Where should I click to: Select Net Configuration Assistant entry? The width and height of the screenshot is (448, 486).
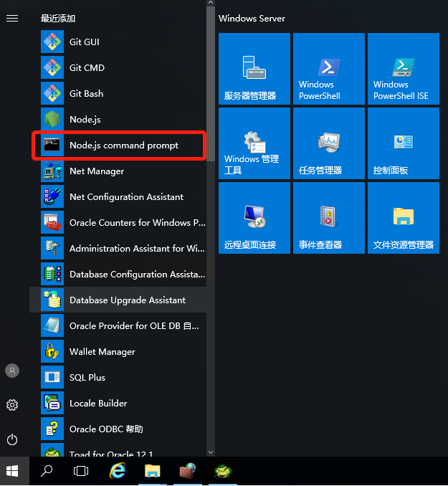[126, 196]
